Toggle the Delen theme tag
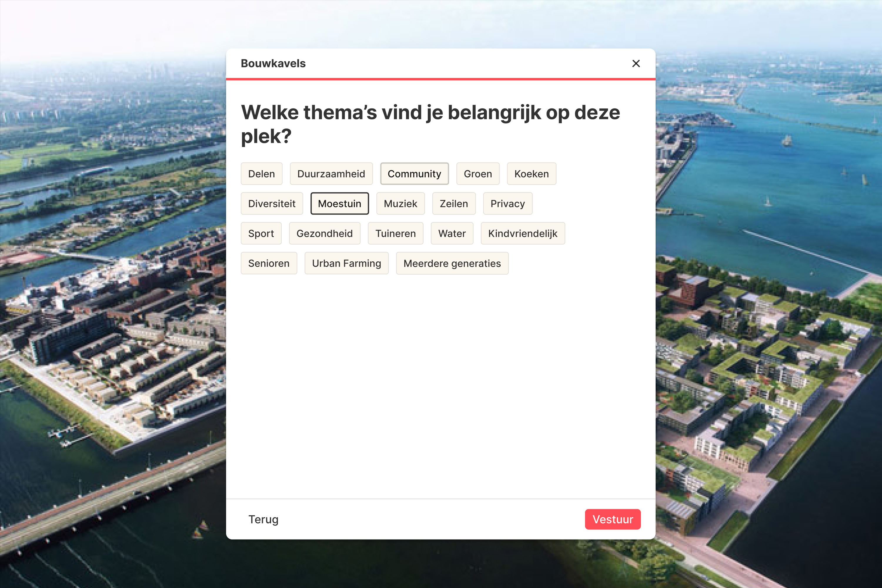 click(x=261, y=174)
